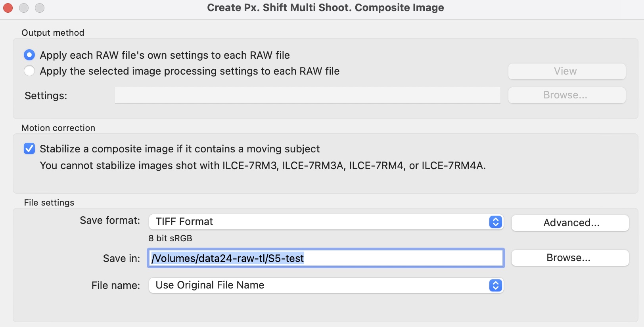The height and width of the screenshot is (327, 644).
Task: Click the blue stepper arrows on File name
Action: 496,285
